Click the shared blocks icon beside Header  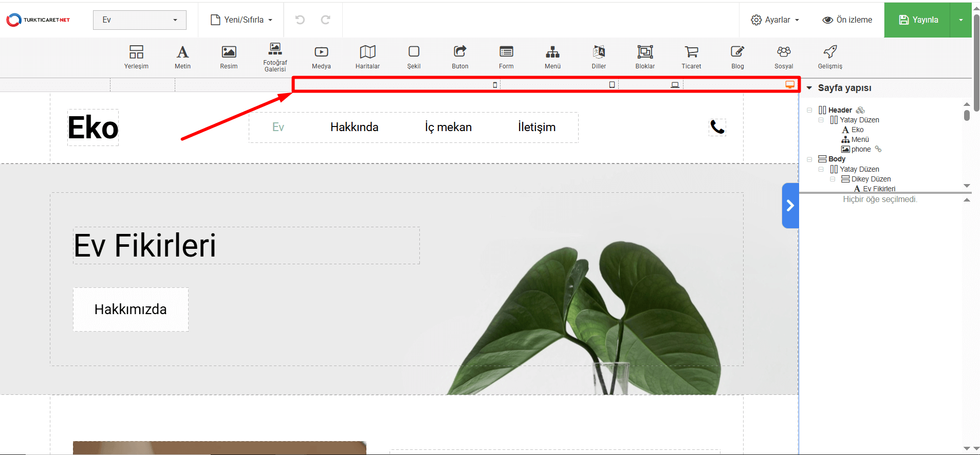click(x=860, y=110)
